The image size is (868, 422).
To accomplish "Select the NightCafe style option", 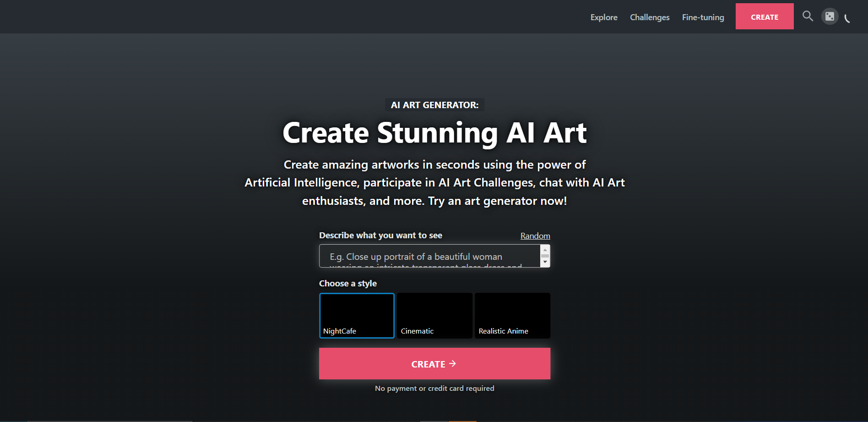I will tap(357, 316).
